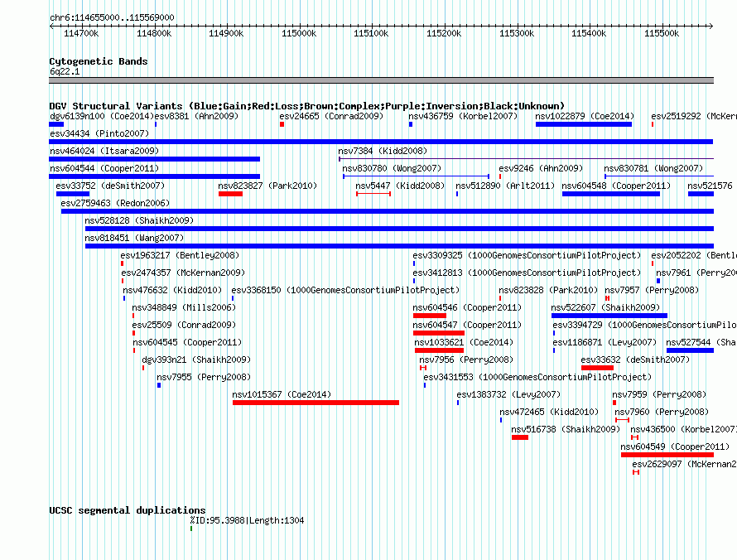Click the nsv823828 (Park2010) label

click(548, 290)
